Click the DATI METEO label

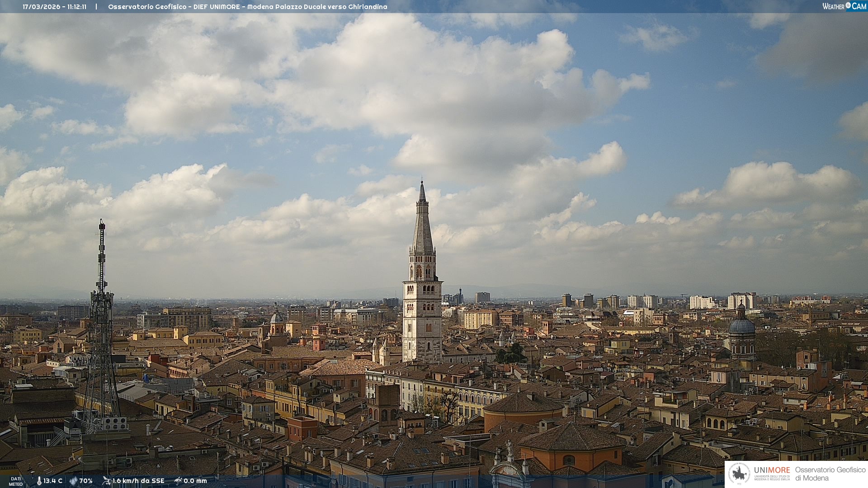(x=16, y=481)
